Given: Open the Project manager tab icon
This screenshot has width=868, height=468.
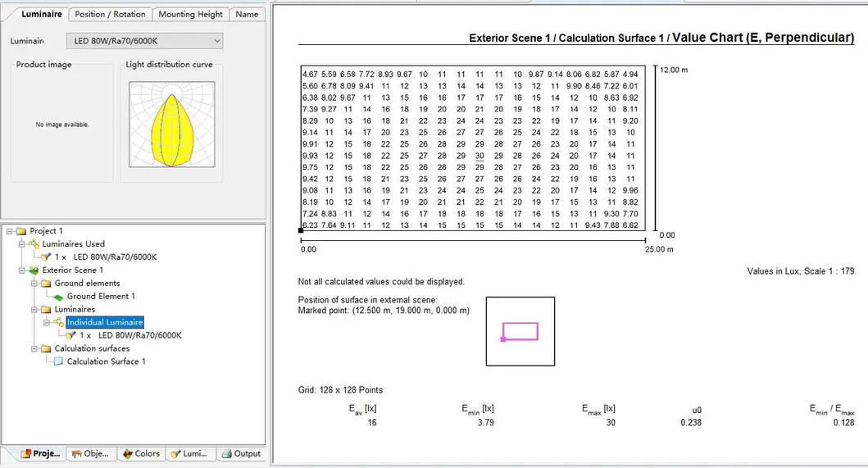Looking at the screenshot, I should pyautogui.click(x=25, y=453).
